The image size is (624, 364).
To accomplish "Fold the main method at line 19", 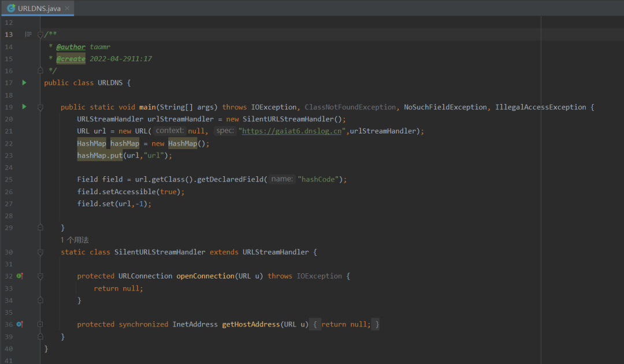I will pos(40,107).
